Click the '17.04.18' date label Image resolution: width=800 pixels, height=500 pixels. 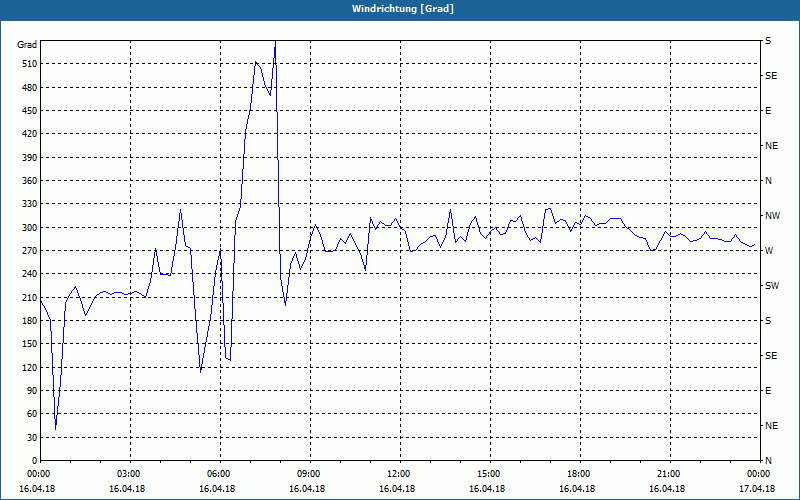click(x=757, y=489)
